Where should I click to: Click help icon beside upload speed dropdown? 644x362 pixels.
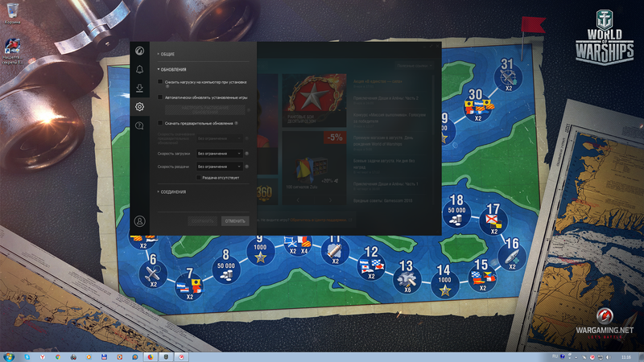point(247,167)
